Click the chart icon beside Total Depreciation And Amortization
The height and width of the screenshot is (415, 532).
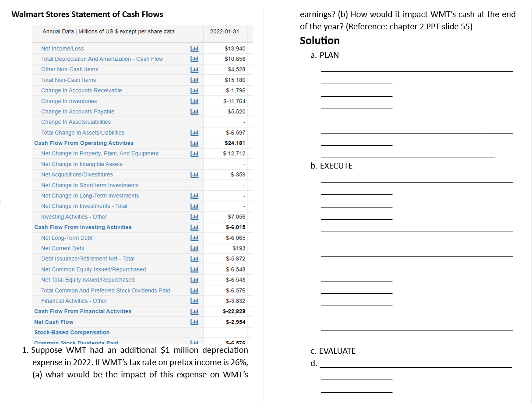(194, 59)
